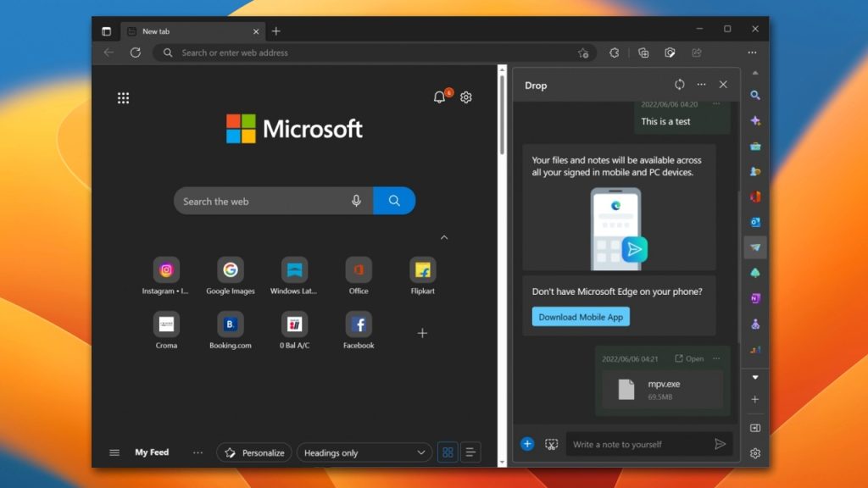Open the Windows Latest quick link

(x=294, y=276)
